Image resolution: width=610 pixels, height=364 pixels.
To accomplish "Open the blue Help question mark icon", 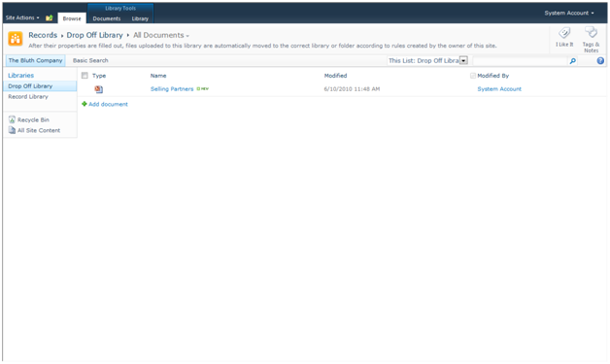I will [600, 60].
